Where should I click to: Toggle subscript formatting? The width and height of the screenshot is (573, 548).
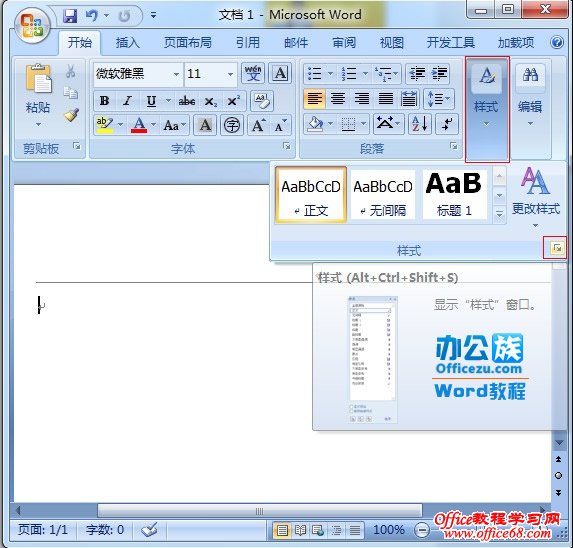click(x=210, y=101)
